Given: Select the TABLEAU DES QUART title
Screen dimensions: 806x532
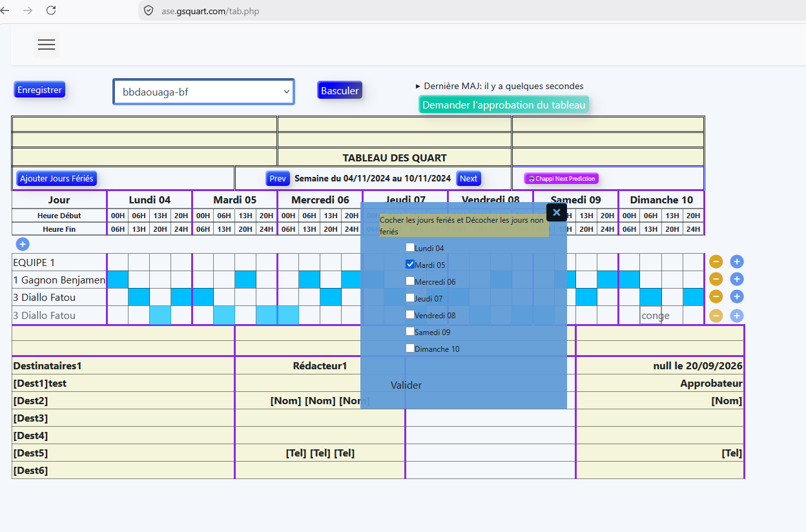Looking at the screenshot, I should 395,158.
